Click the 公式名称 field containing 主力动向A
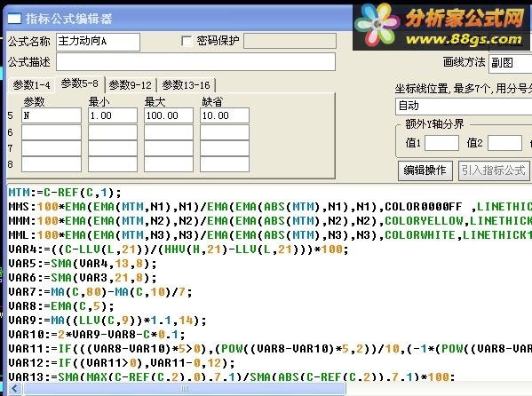532x396 pixels. (x=98, y=42)
